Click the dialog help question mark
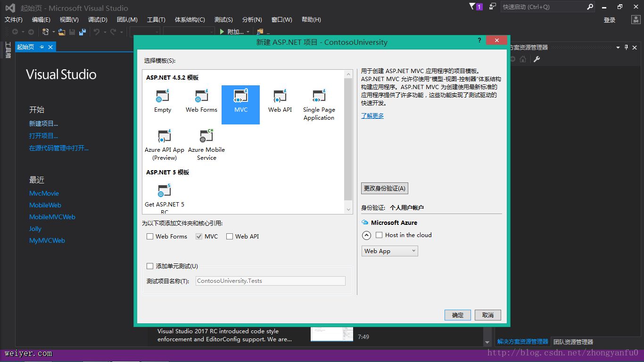 pos(479,41)
